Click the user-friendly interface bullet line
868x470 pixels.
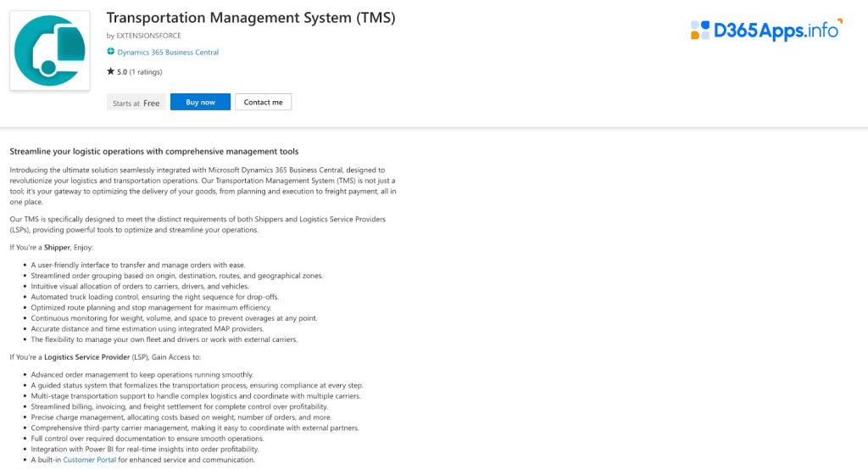[138, 265]
